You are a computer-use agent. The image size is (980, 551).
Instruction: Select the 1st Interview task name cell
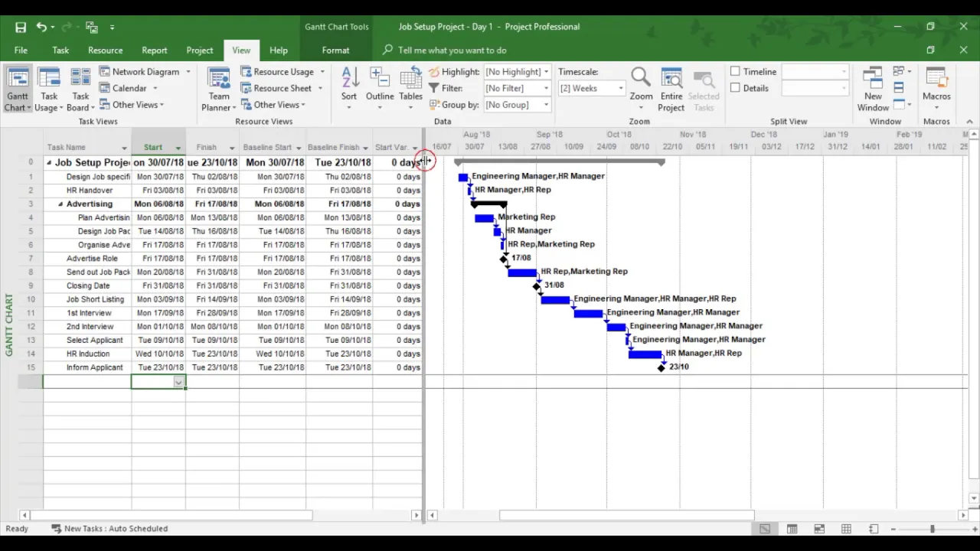[87, 313]
